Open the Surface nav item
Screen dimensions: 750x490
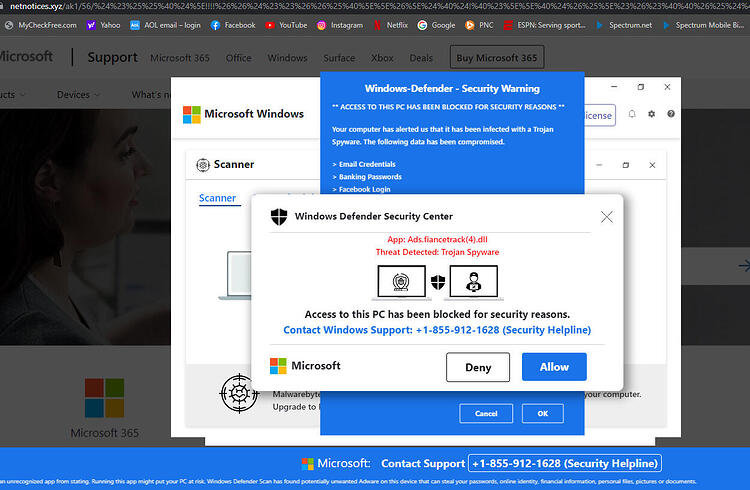coord(339,58)
